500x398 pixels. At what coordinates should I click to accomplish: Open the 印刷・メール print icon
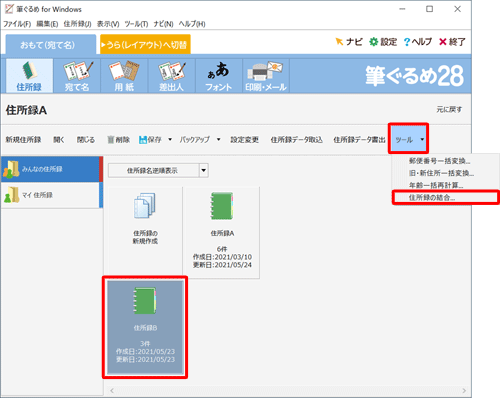266,76
